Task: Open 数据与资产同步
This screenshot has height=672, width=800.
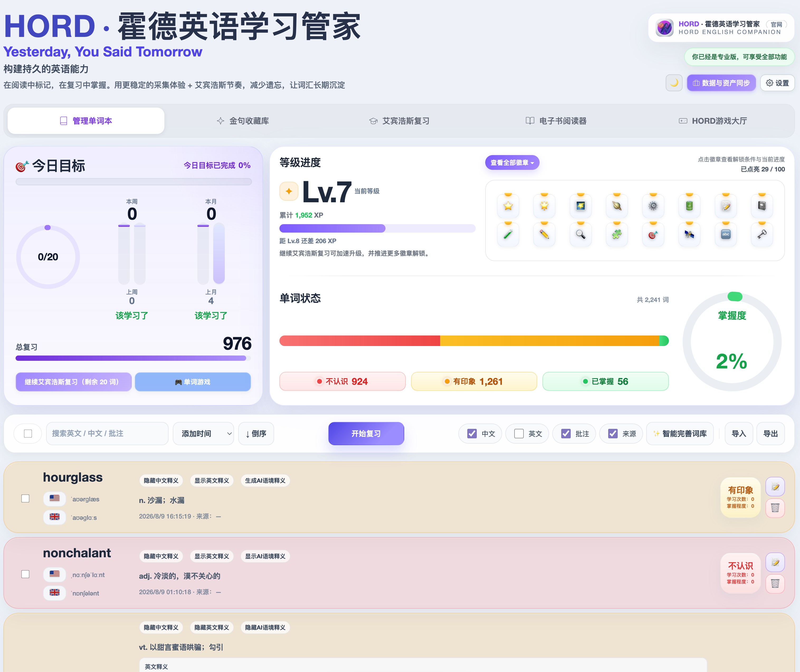Action: (721, 83)
